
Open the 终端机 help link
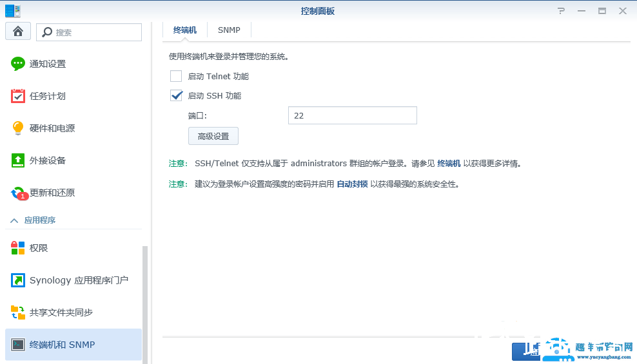449,164
